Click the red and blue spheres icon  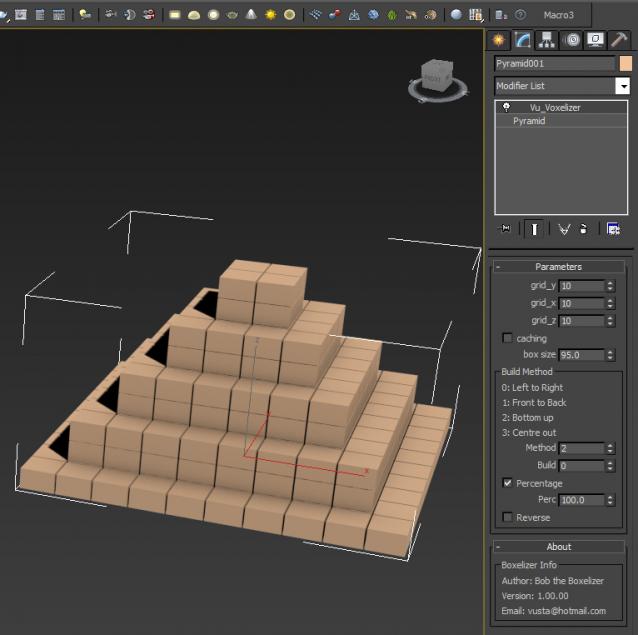click(x=334, y=15)
